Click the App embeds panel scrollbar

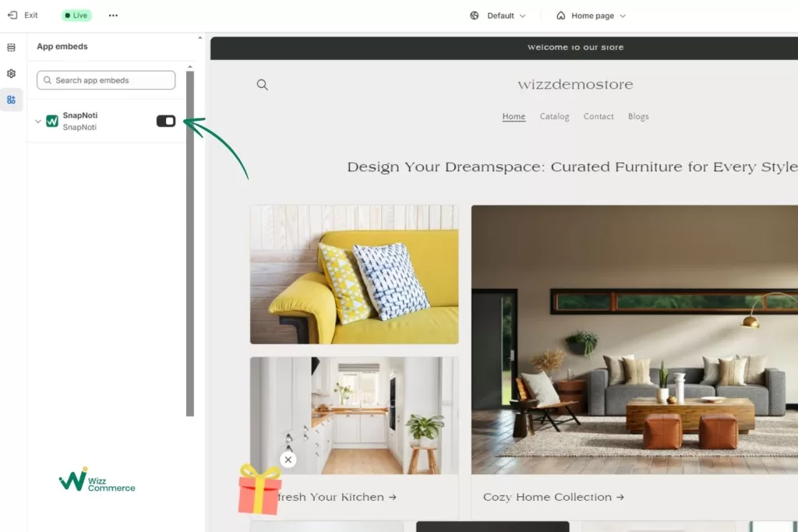pyautogui.click(x=190, y=243)
